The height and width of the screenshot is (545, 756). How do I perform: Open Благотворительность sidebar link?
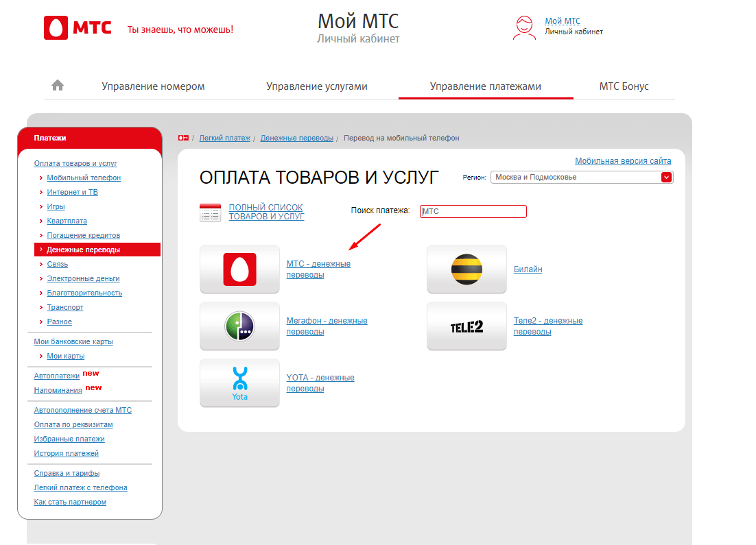84,293
